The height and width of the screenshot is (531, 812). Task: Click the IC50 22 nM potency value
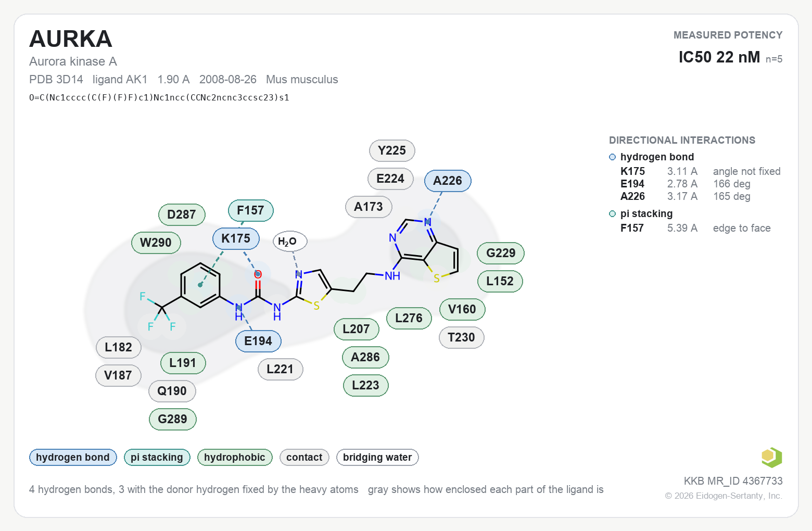pos(719,57)
